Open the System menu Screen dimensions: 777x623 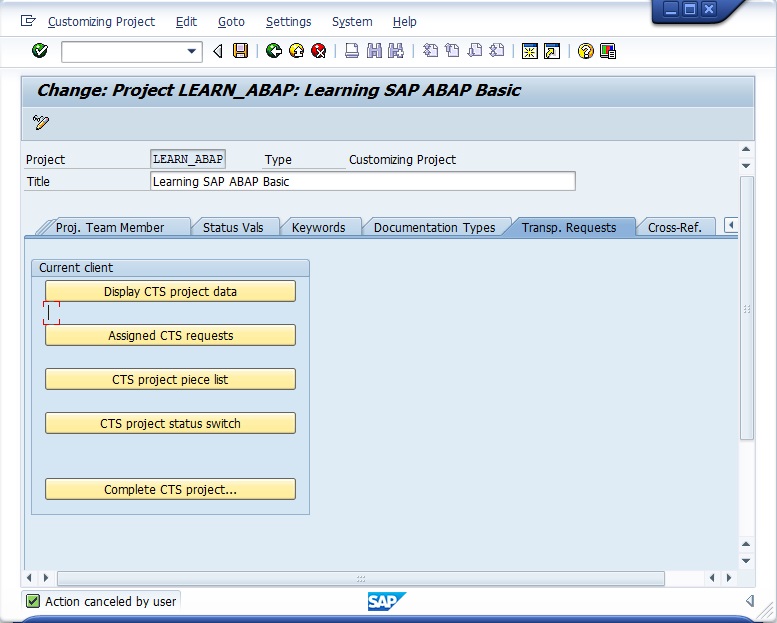(352, 22)
